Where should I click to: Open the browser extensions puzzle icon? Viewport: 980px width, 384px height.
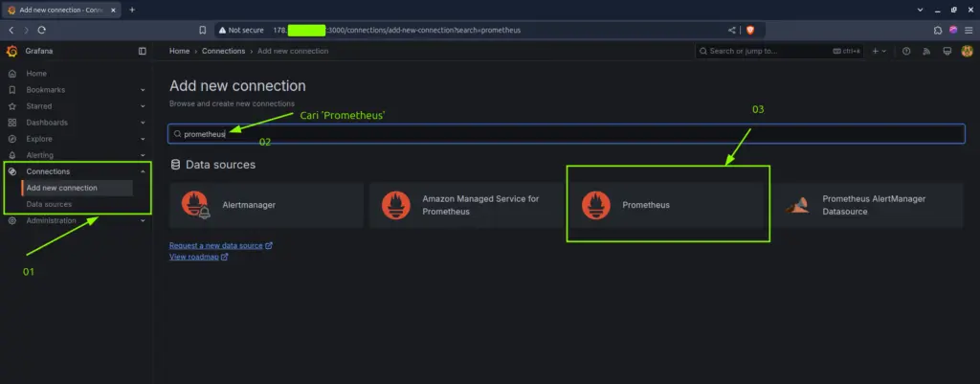pyautogui.click(x=938, y=30)
